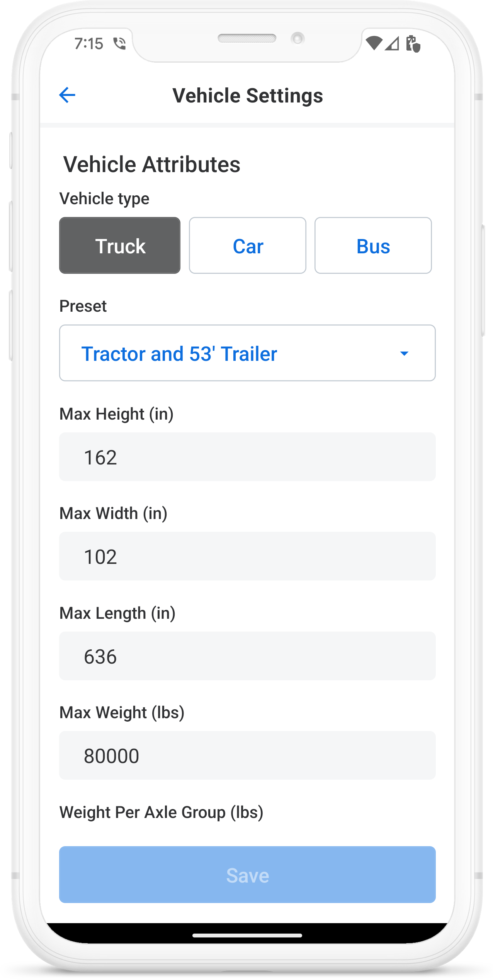Click the Weight Per Axle Group label
The image size is (493, 980).
point(162,813)
